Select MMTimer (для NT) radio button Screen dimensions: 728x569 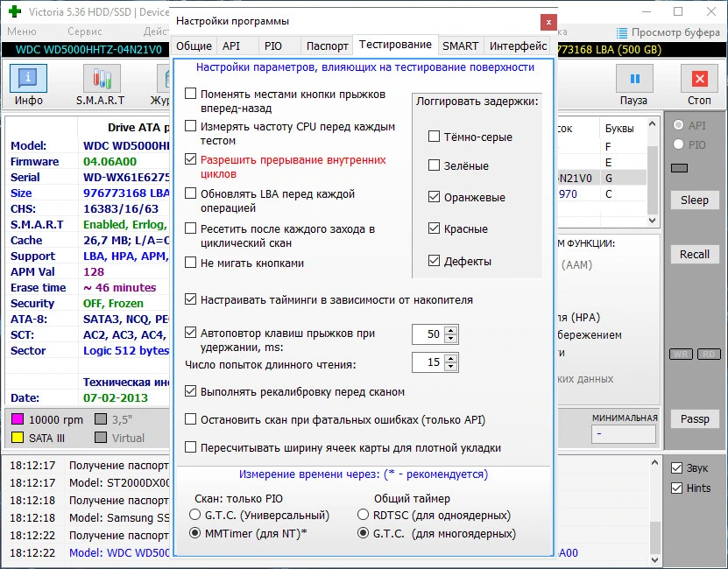click(195, 533)
